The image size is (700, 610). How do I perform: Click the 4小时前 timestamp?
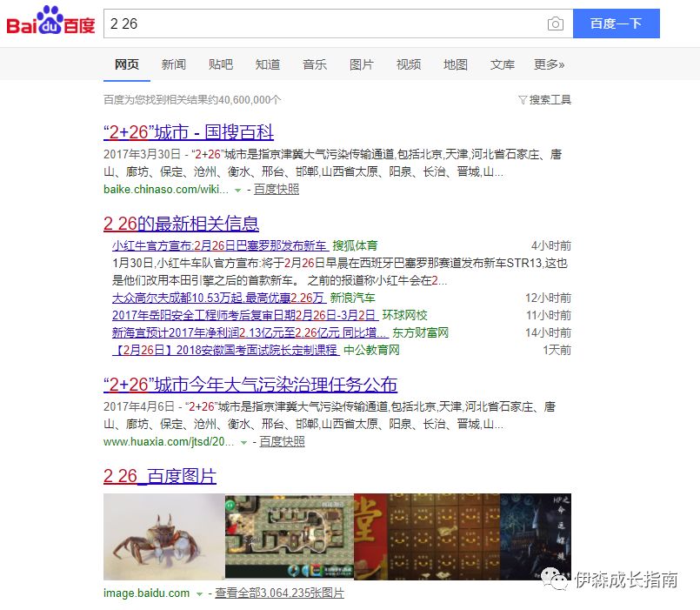[x=551, y=245]
